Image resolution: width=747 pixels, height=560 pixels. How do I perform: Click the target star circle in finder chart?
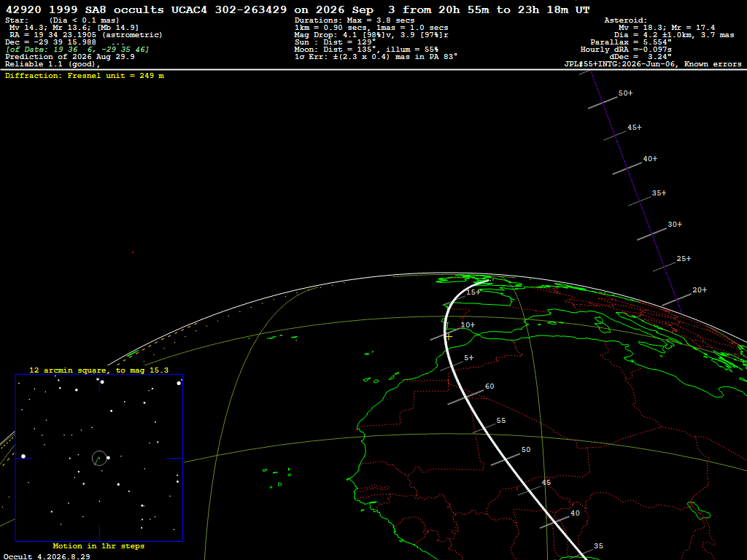point(99,458)
